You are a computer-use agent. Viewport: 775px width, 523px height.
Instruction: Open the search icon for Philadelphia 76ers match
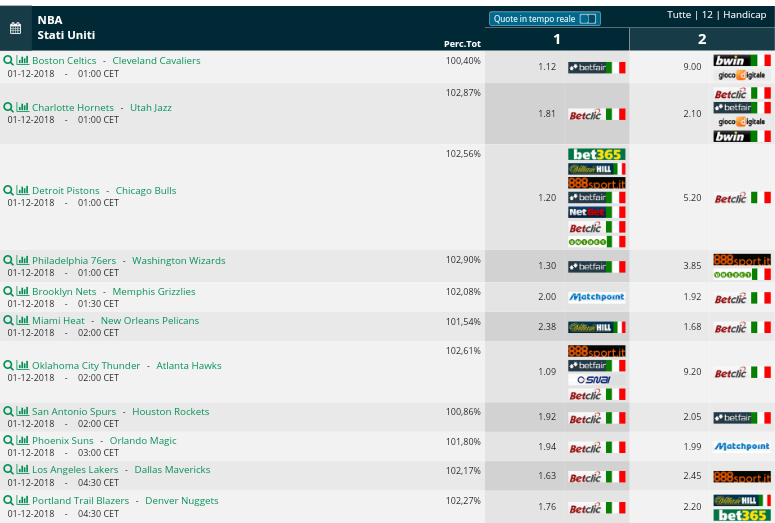coord(8,261)
